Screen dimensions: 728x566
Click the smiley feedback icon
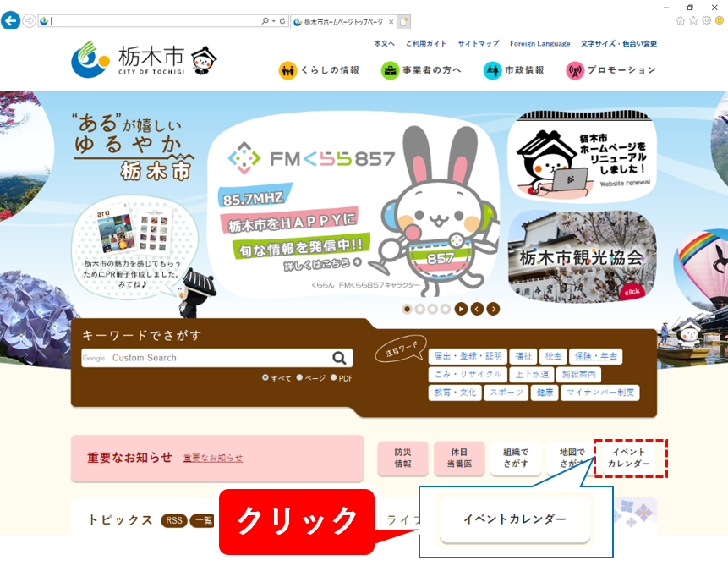click(720, 20)
